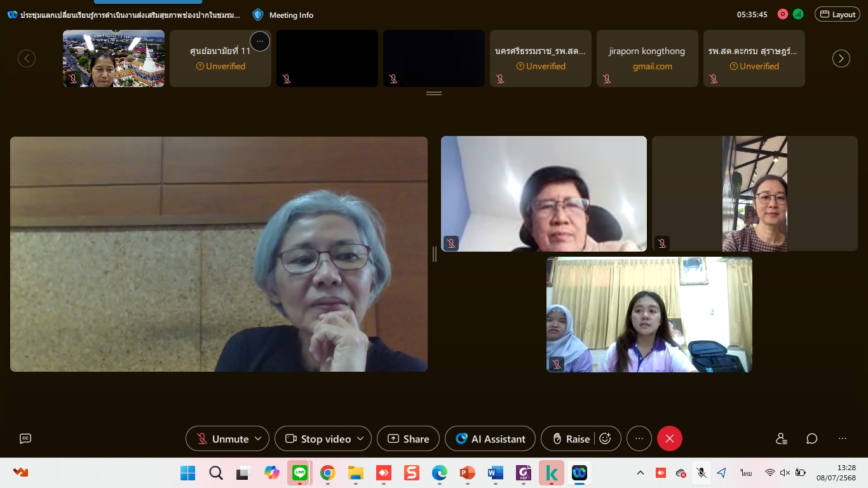Open emoji reactions next to Raise

[x=606, y=438]
